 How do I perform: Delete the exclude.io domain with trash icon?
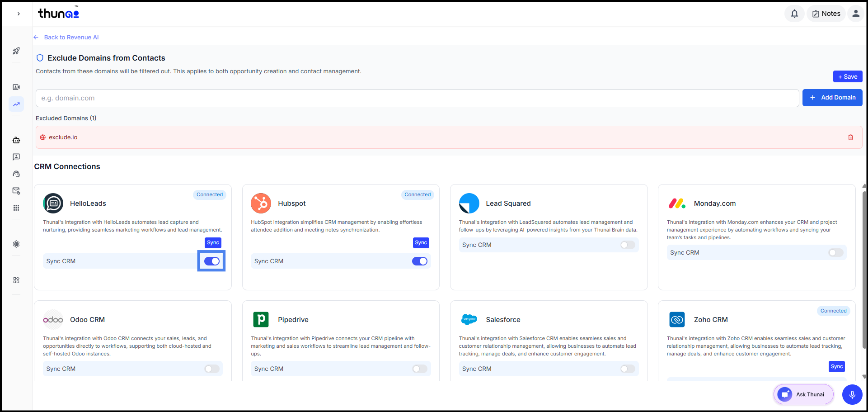coord(850,137)
